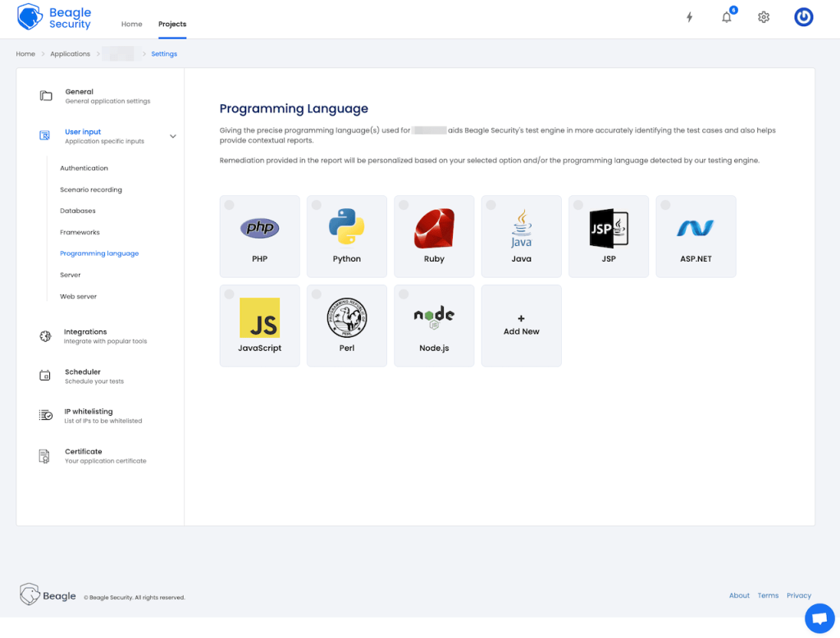Viewport: 840px width, 638px height.
Task: Click the Settings breadcrumb link
Action: tap(164, 53)
